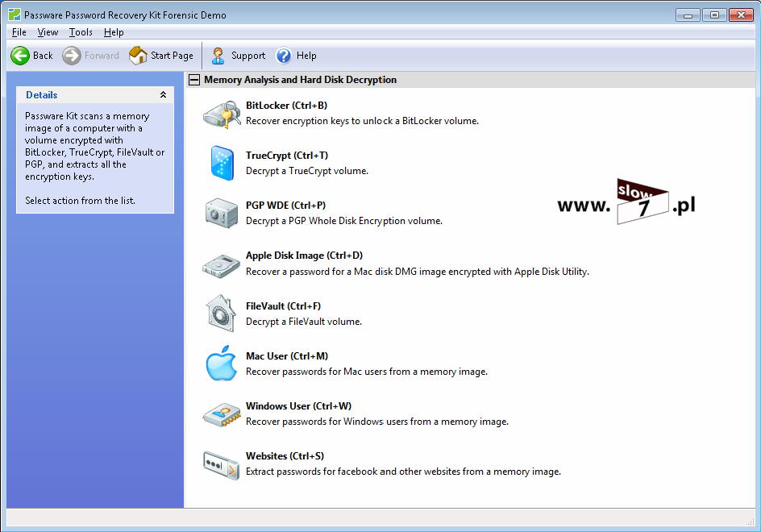
Task: Click the BitLocker drive-and-keys icon
Action: point(222,114)
